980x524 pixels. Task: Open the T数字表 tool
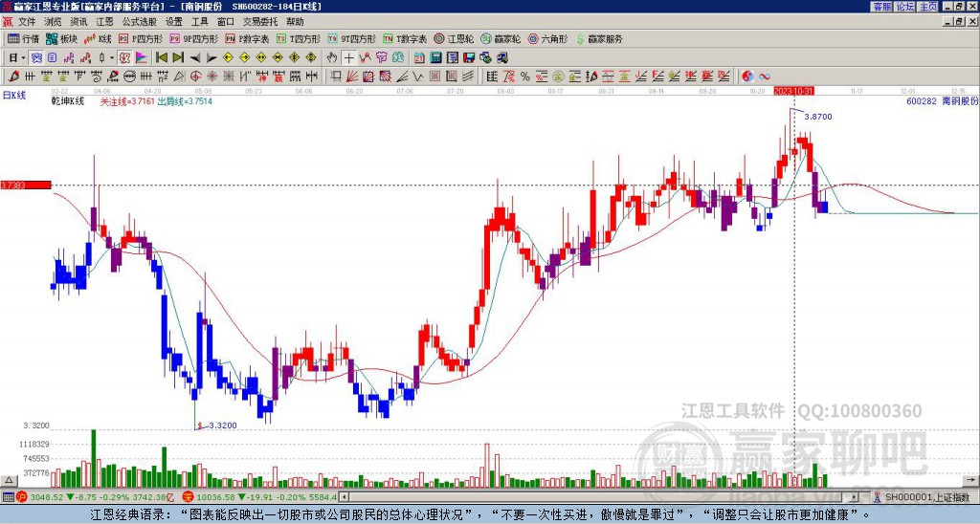point(405,39)
